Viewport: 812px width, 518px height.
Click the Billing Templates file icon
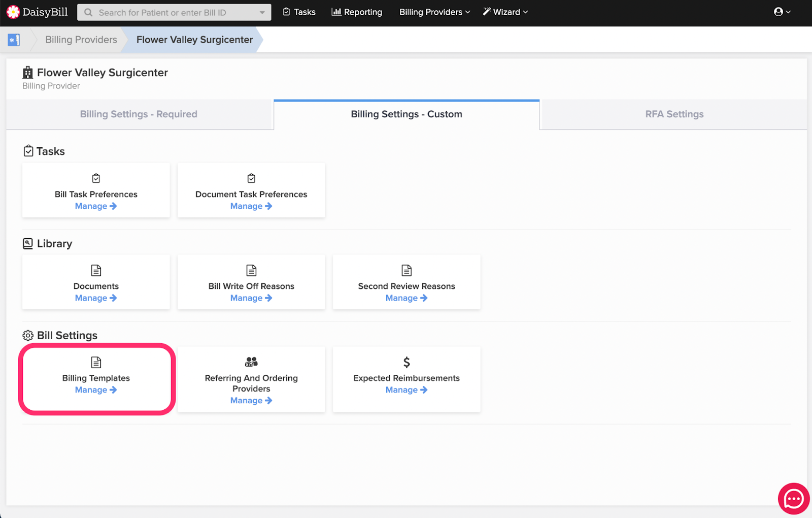click(96, 362)
